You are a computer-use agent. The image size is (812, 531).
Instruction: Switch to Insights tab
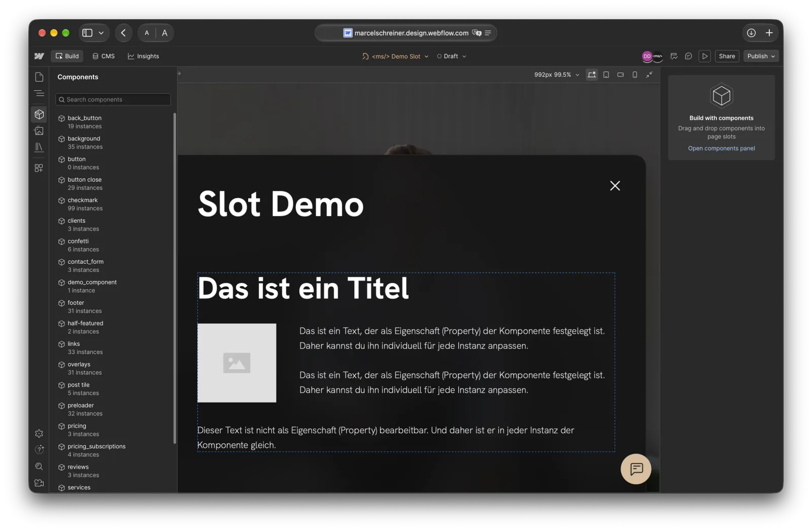143,56
